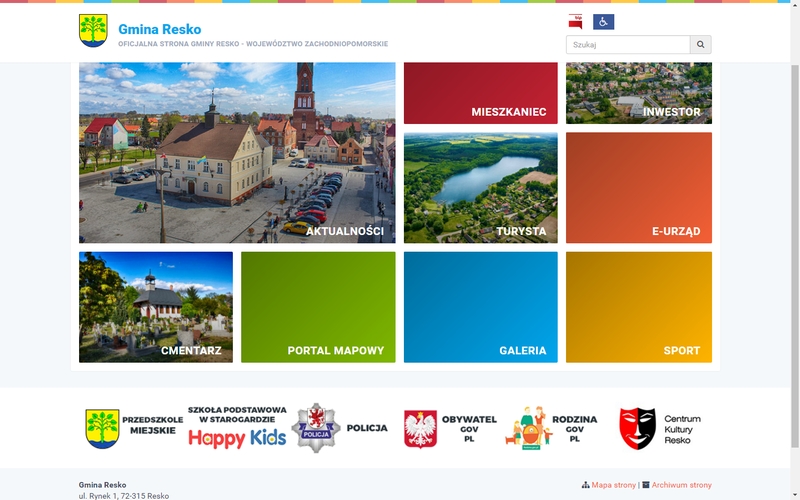The height and width of the screenshot is (500, 800).
Task: Click the magnifier search button
Action: [701, 44]
